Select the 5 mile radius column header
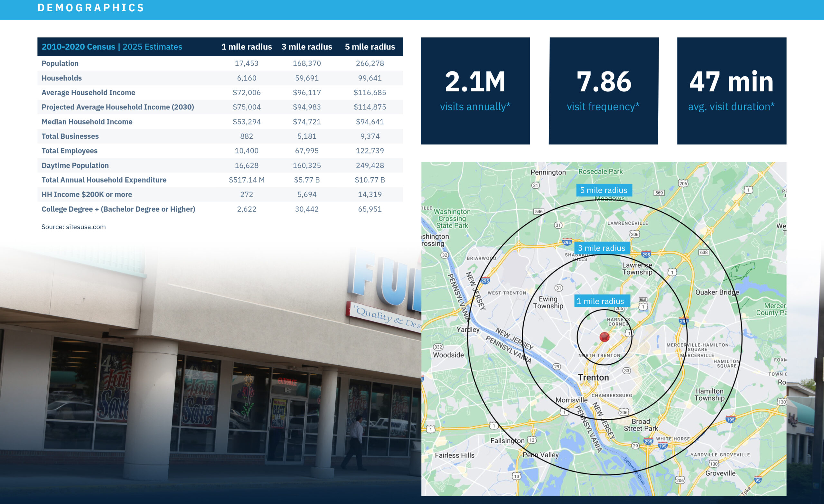The height and width of the screenshot is (504, 824). [370, 47]
